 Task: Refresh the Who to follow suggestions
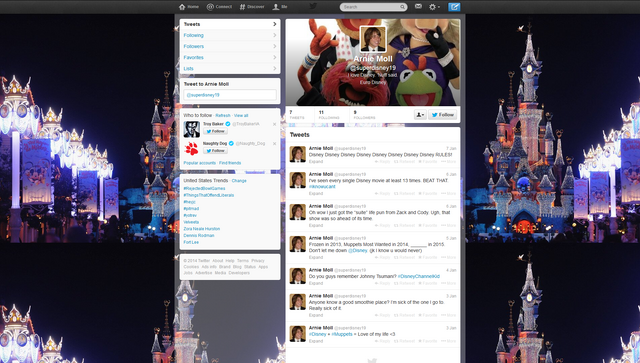click(223, 116)
